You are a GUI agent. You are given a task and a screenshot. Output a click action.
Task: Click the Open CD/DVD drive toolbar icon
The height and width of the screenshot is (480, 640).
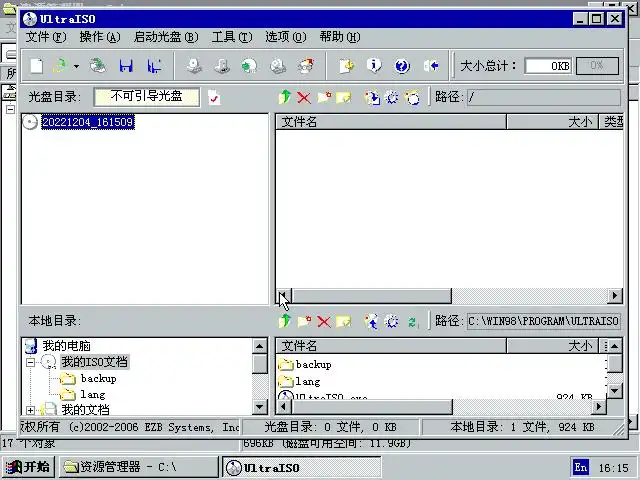coord(98,66)
